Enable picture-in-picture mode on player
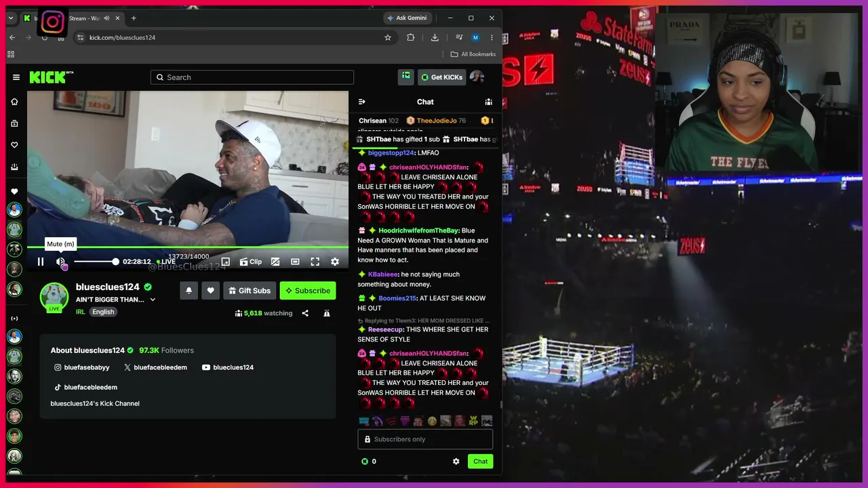This screenshot has height=488, width=868. pos(226,262)
